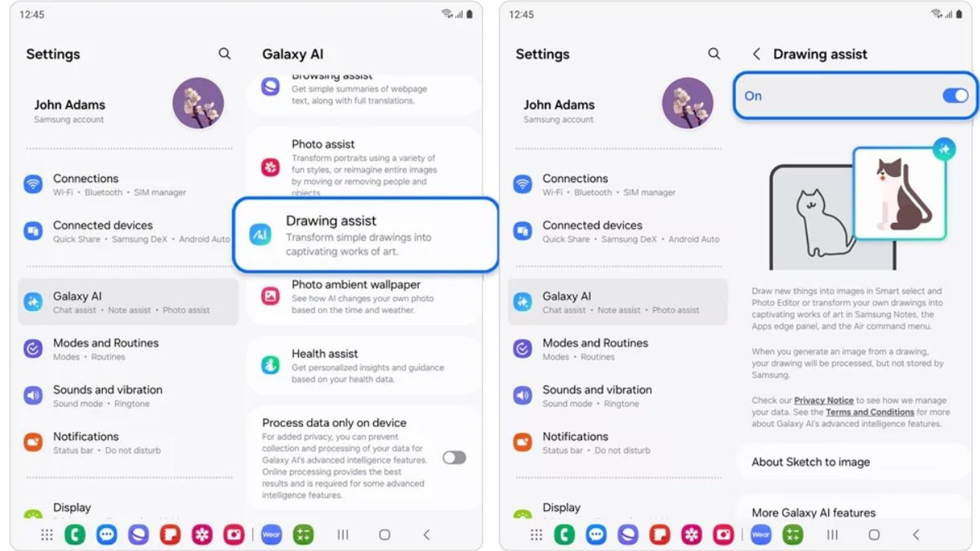Viewport: 980px width, 551px height.
Task: Enable Chat Assist feature toggle
Action: click(957, 95)
